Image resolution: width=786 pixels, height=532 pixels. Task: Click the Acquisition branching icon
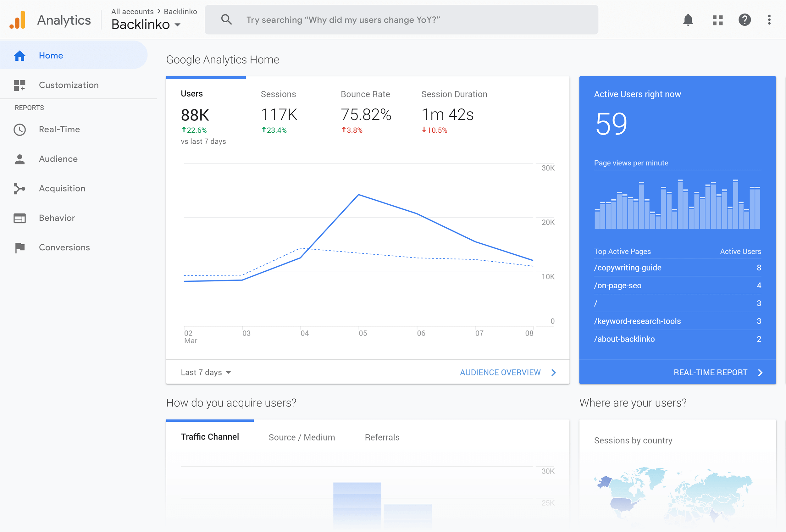point(19,189)
